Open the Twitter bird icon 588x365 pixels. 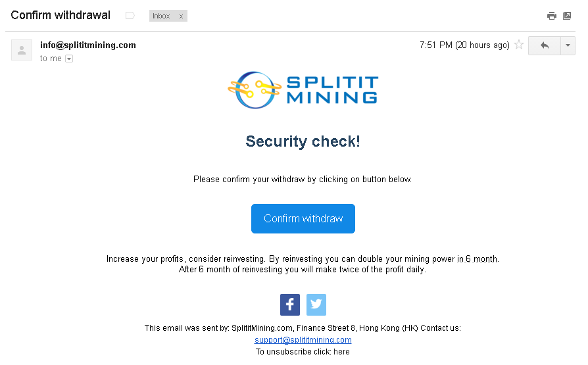(316, 304)
